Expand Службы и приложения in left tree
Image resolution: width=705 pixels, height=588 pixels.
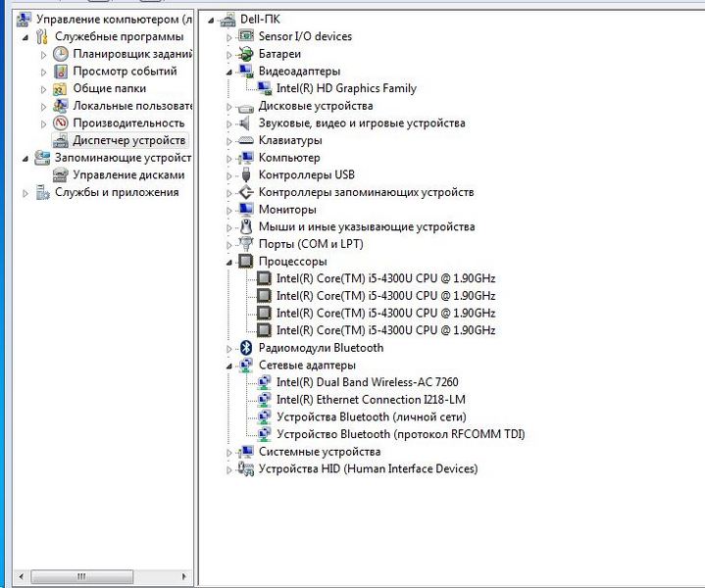click(26, 192)
